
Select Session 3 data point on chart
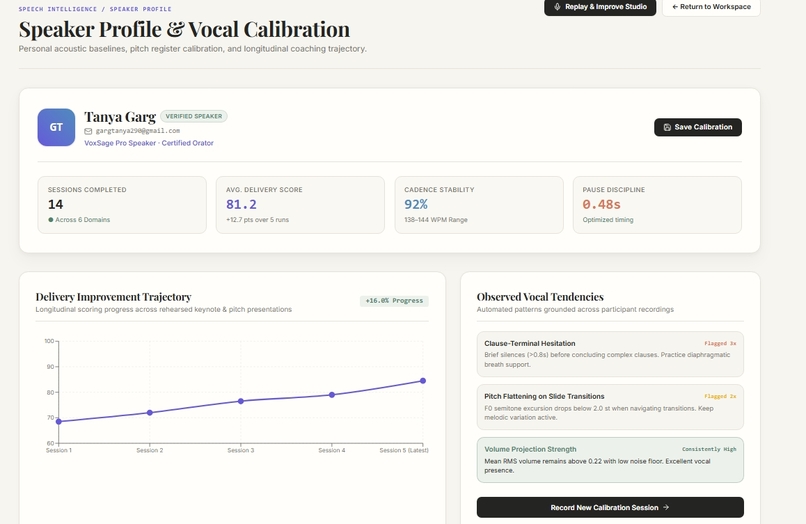pyautogui.click(x=241, y=401)
